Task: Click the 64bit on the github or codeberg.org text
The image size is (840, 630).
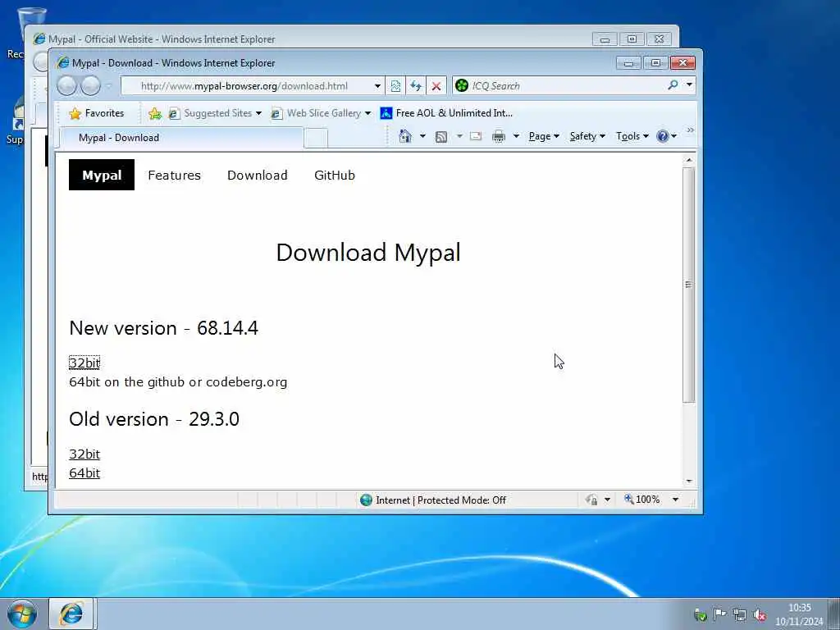Action: (x=178, y=382)
